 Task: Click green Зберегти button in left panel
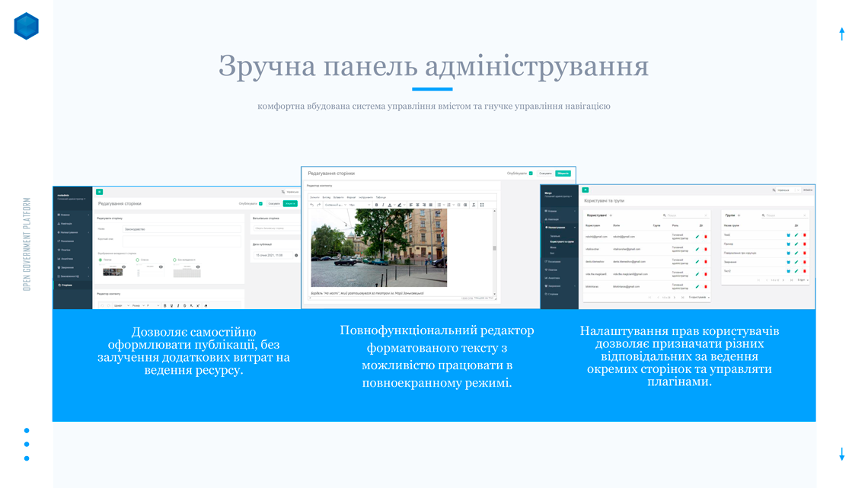pos(290,203)
